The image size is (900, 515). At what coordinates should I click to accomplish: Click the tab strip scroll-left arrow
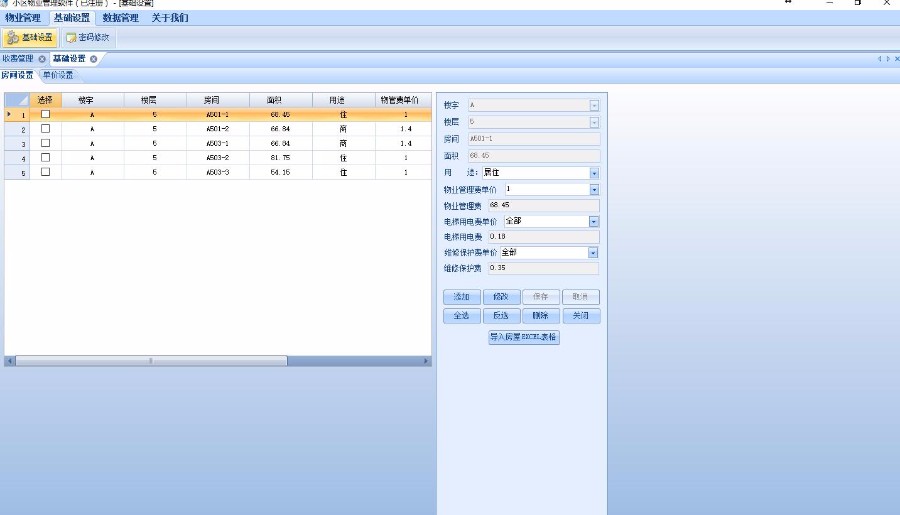pos(879,59)
